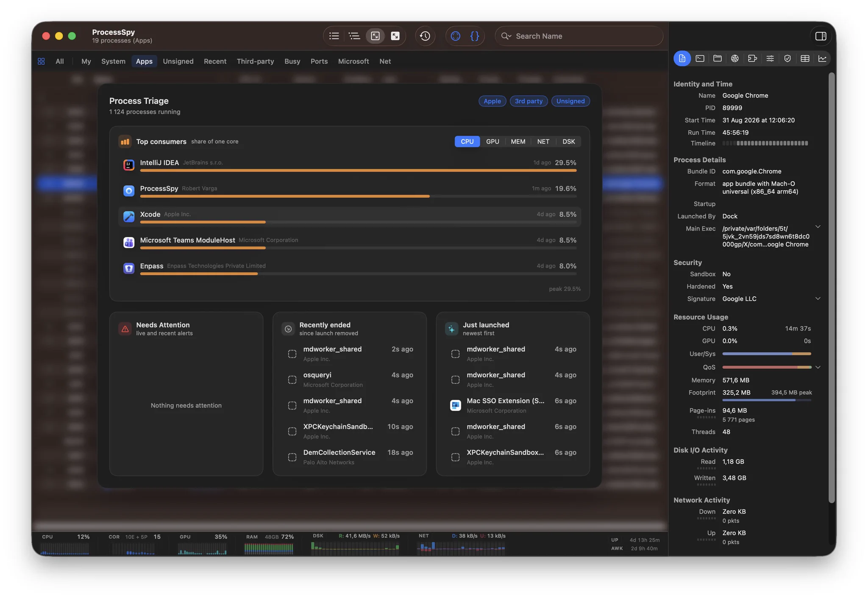
Task: Hide the inspector sidebar panel
Action: pyautogui.click(x=821, y=36)
